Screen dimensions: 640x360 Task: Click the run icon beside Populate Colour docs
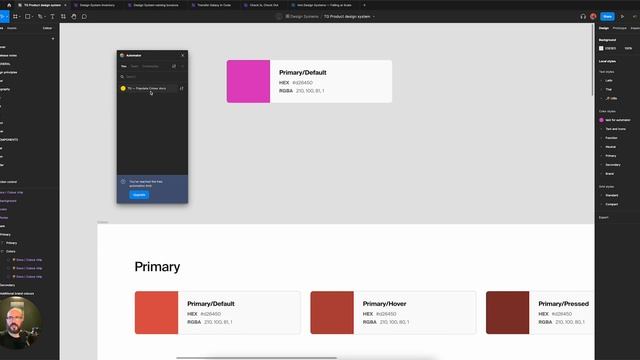coord(182,88)
